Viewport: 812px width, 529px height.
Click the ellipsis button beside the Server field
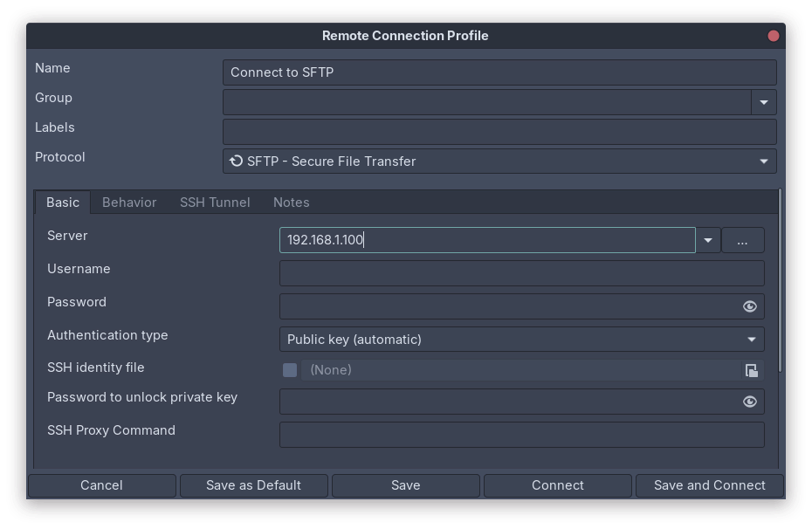coord(743,240)
